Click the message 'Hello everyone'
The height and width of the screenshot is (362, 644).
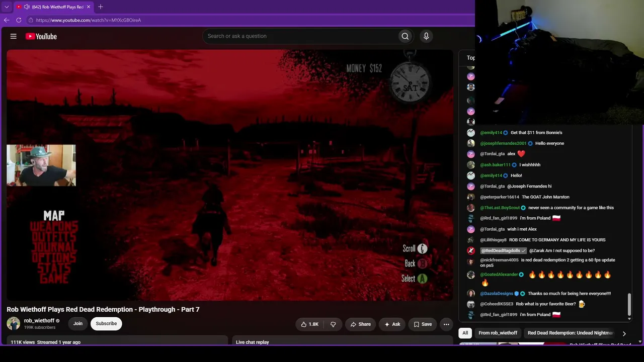pos(549,143)
